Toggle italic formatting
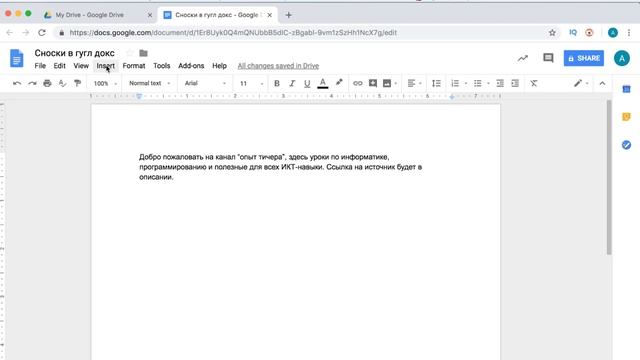The height and width of the screenshot is (360, 640). point(292,83)
